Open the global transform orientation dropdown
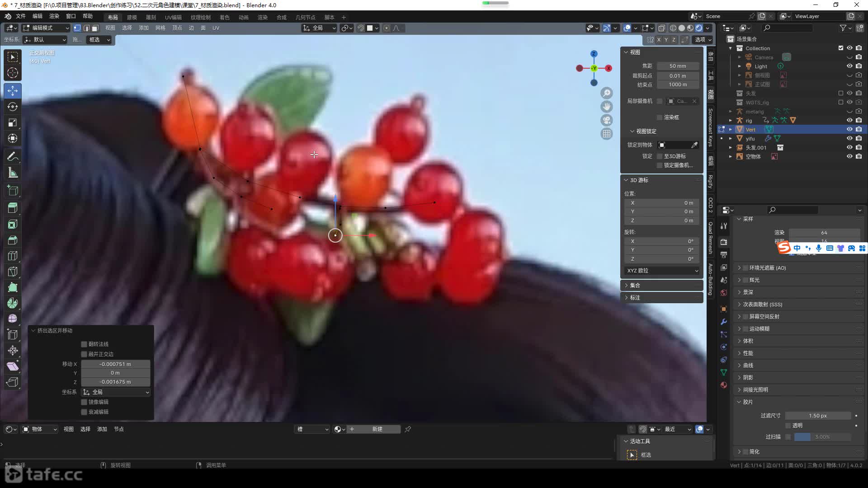The height and width of the screenshot is (488, 868). [320, 28]
